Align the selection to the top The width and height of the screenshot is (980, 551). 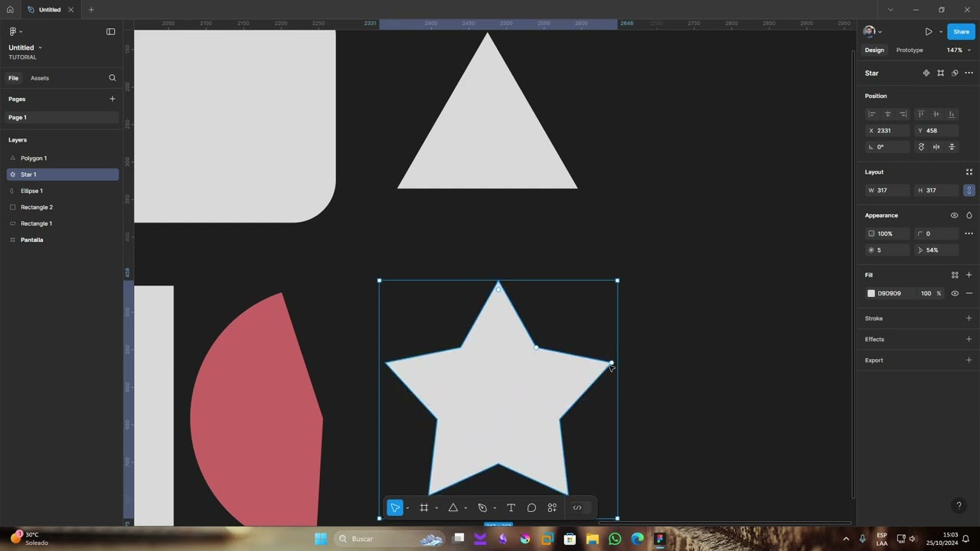pyautogui.click(x=920, y=114)
